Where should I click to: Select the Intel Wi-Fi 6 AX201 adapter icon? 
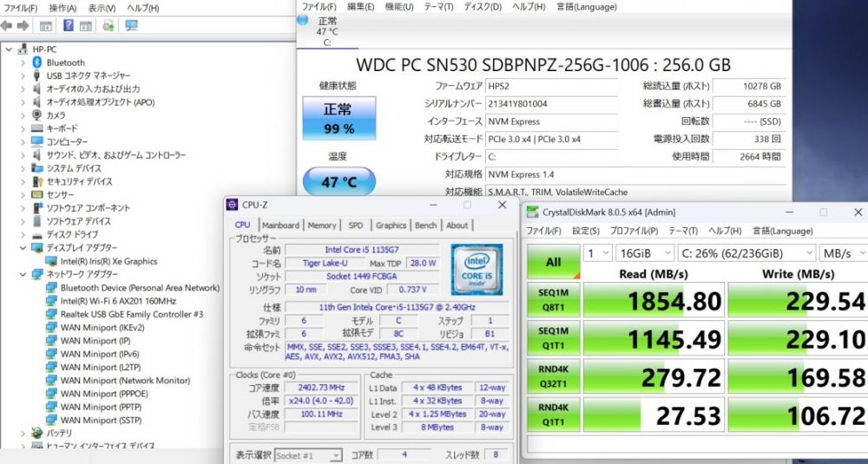tap(51, 301)
